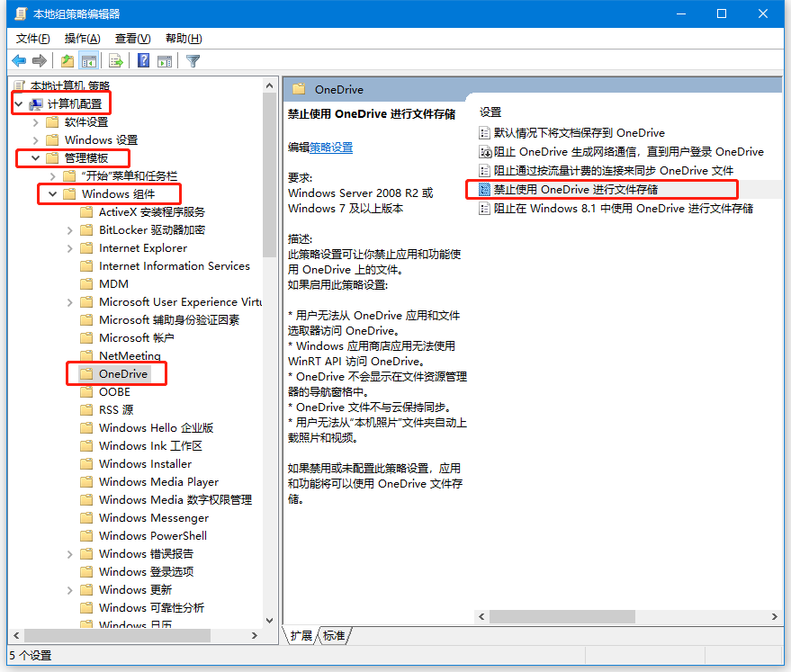
Task: Select the Windows 登录选项 tree item
Action: tap(147, 571)
